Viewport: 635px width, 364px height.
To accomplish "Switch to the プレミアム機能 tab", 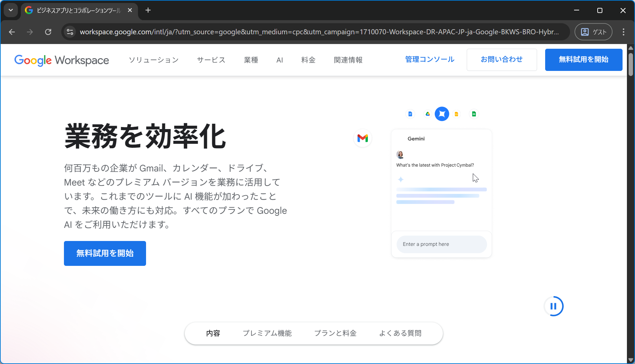I will point(267,333).
